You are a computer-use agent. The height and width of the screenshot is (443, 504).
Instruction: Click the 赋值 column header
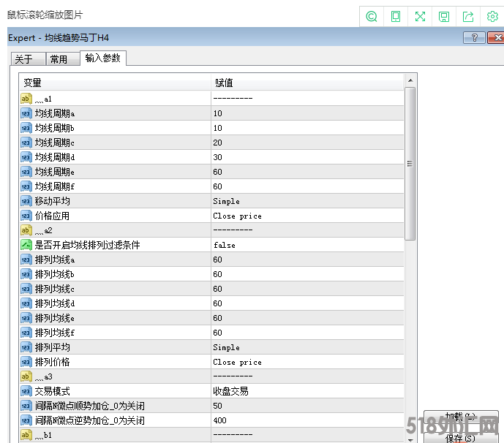[x=307, y=83]
